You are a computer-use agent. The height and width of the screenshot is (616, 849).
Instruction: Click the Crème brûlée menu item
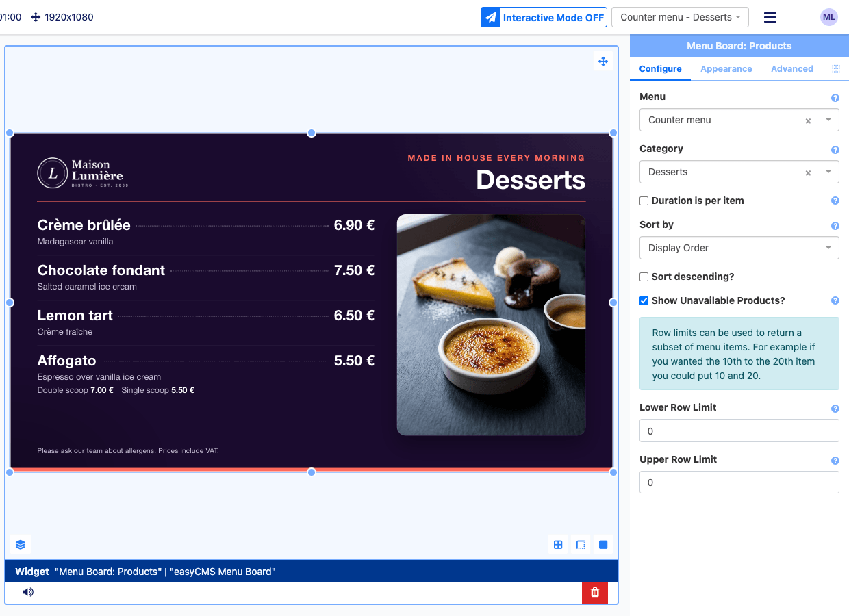(x=84, y=225)
